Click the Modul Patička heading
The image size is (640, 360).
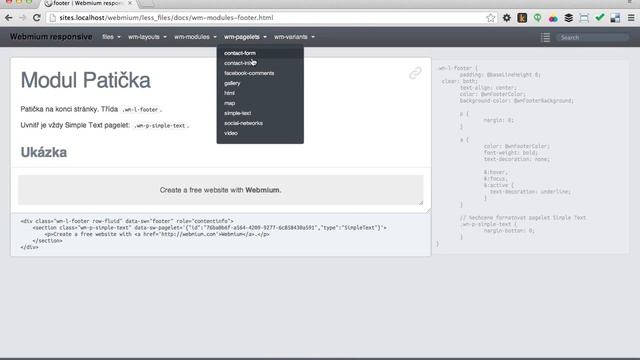click(x=86, y=80)
